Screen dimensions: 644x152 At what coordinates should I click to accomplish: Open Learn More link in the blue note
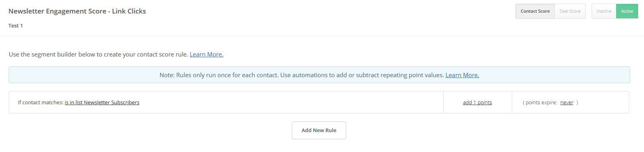pos(462,75)
